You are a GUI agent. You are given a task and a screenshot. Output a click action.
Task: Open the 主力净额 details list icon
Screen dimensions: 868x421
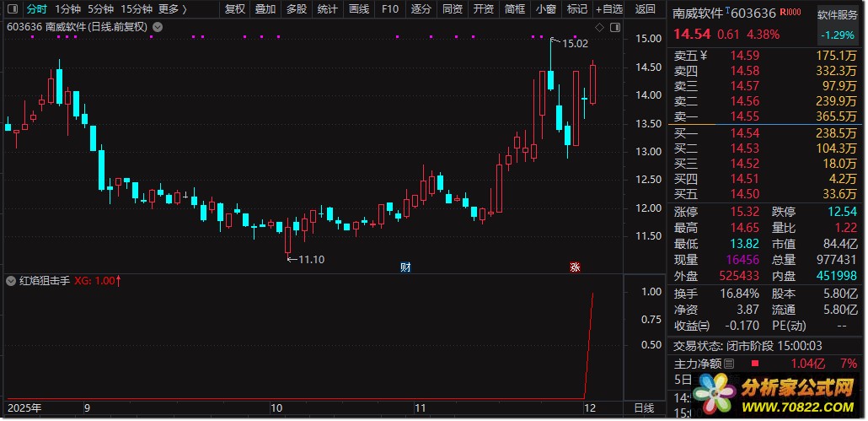pos(728,364)
